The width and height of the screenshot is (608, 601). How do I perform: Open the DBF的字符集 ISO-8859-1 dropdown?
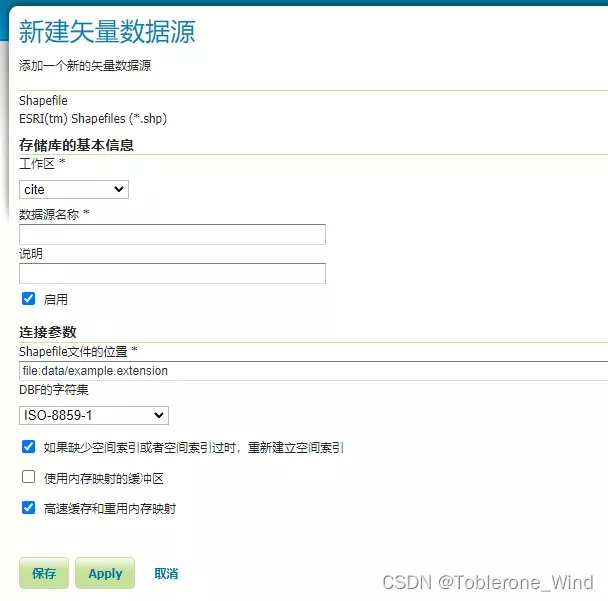94,416
